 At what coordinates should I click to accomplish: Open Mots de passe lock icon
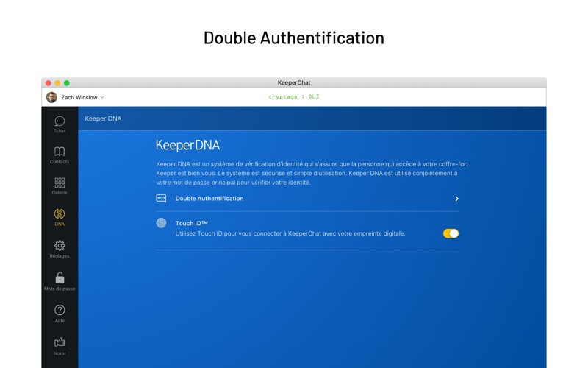pyautogui.click(x=60, y=278)
